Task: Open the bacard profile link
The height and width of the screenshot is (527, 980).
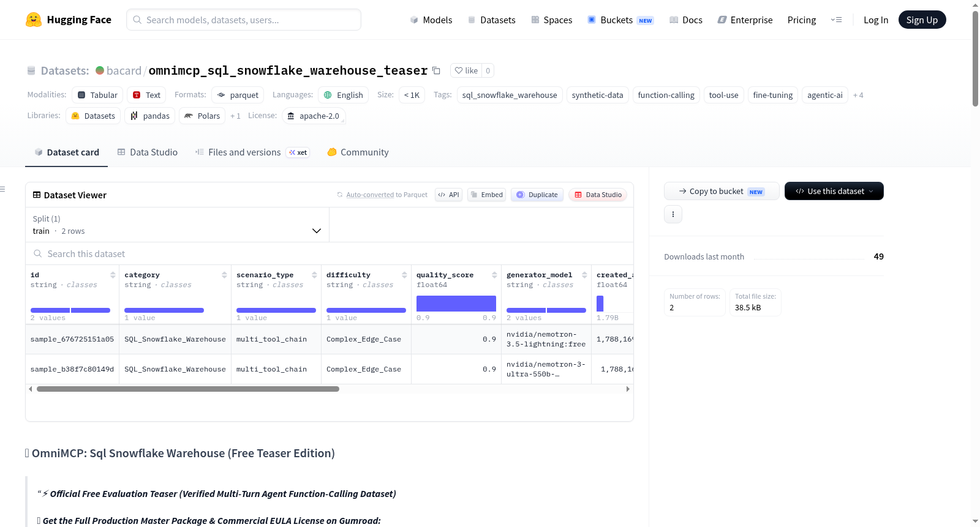Action: coord(124,70)
